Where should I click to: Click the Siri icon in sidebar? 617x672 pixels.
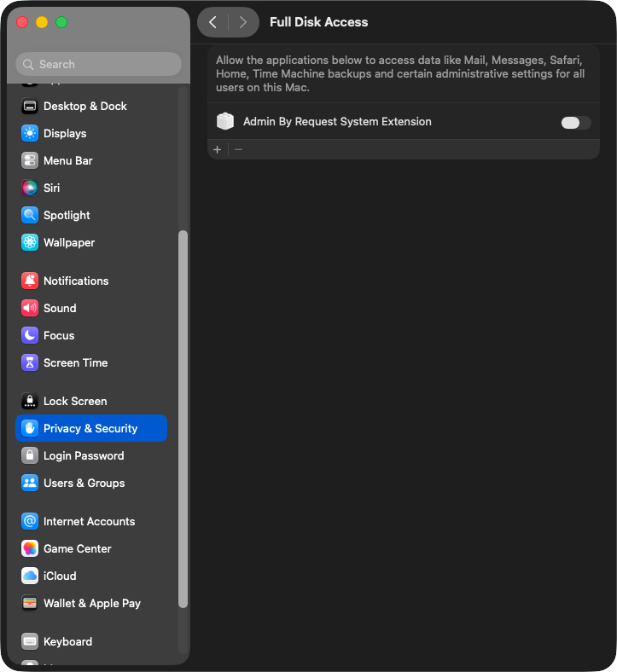click(30, 188)
